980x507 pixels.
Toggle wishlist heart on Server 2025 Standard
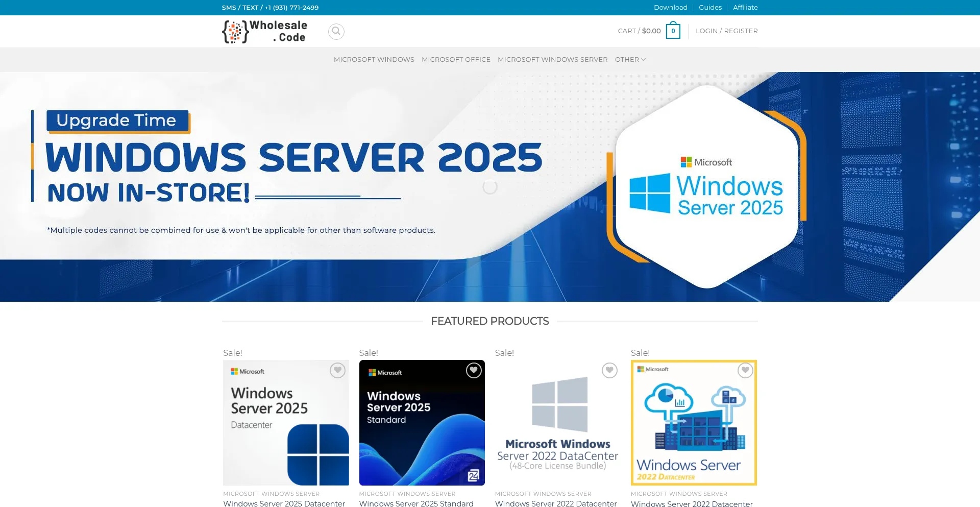pyautogui.click(x=473, y=370)
